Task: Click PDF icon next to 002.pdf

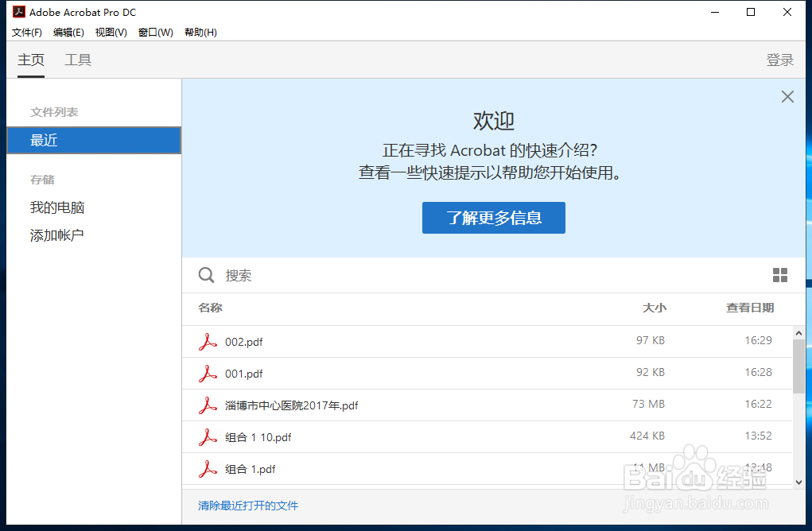Action: (208, 342)
